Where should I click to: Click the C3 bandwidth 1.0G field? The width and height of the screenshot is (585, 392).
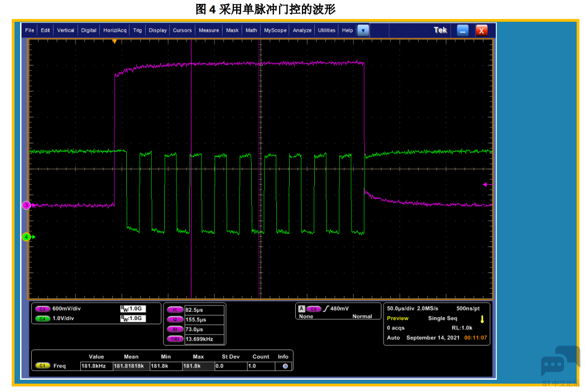point(133,309)
